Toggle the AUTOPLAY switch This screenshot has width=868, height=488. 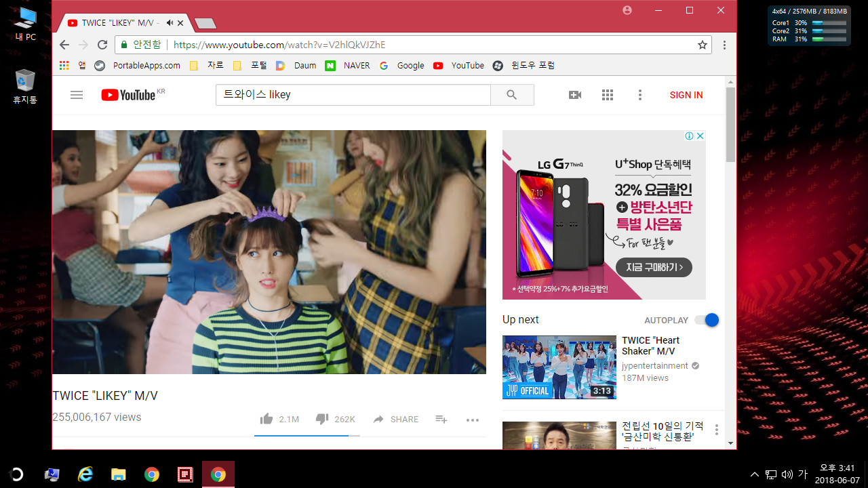coord(707,320)
